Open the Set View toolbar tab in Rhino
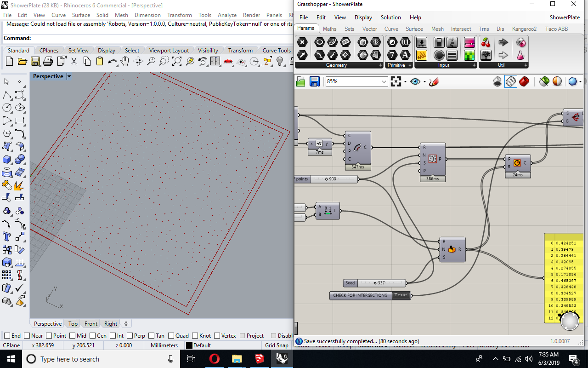The height and width of the screenshot is (368, 588). 79,51
